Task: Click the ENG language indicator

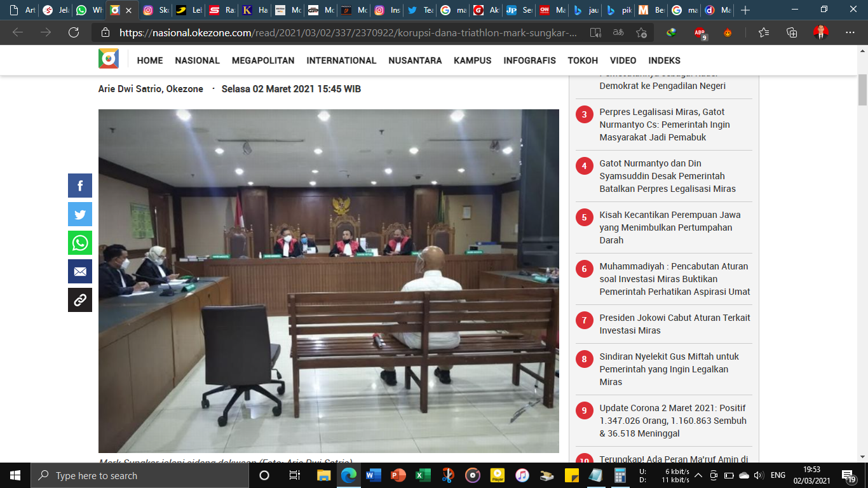Action: pyautogui.click(x=778, y=475)
